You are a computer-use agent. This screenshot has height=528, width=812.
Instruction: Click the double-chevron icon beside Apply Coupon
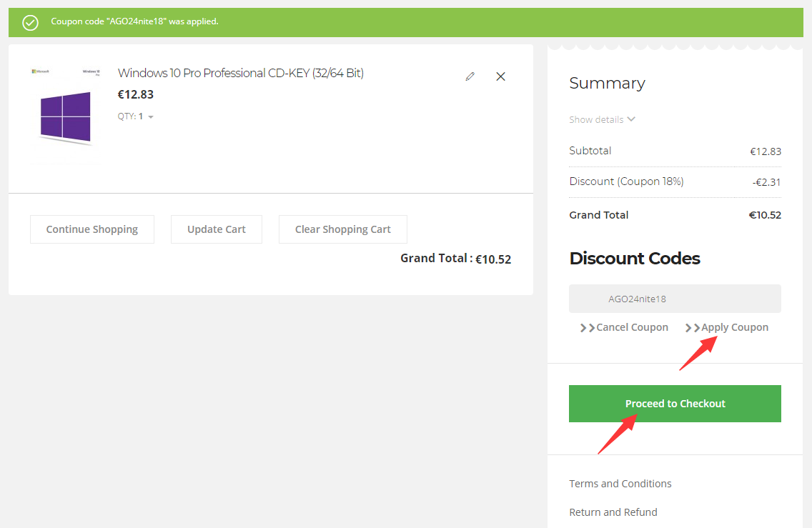point(692,328)
